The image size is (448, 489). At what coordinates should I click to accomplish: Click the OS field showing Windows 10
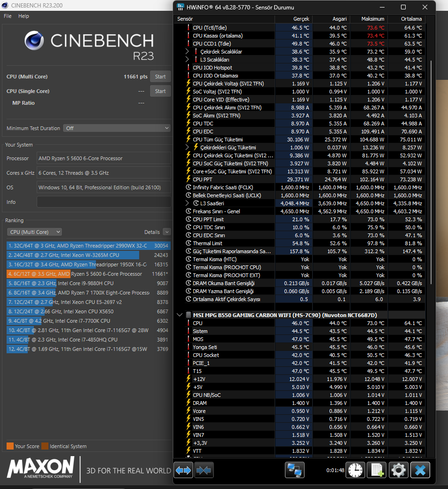click(x=103, y=187)
